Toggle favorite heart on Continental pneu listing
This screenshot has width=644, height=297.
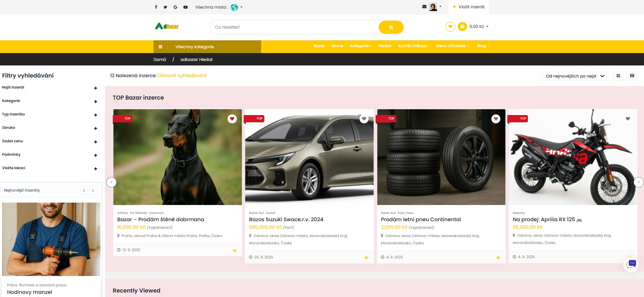pyautogui.click(x=496, y=119)
